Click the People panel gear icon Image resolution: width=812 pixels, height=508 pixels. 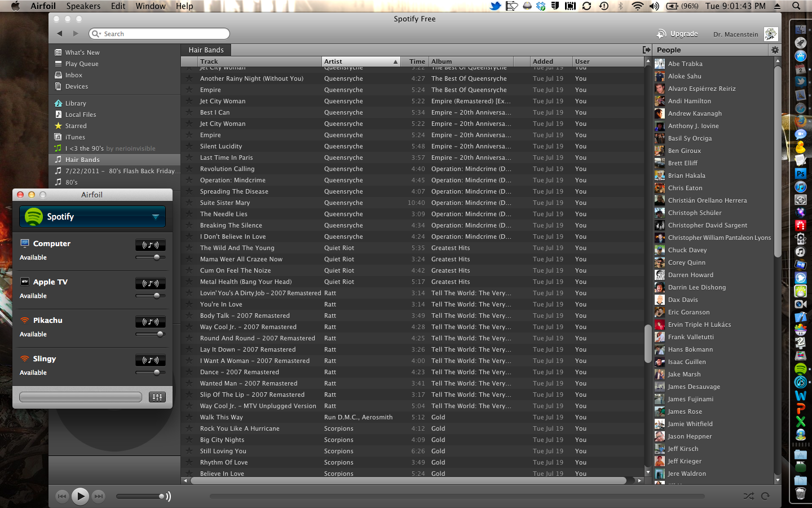(775, 50)
